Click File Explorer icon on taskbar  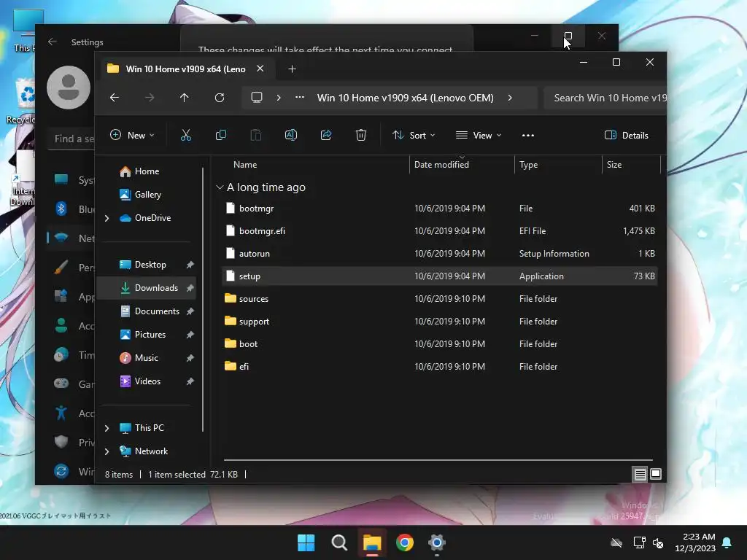(372, 542)
